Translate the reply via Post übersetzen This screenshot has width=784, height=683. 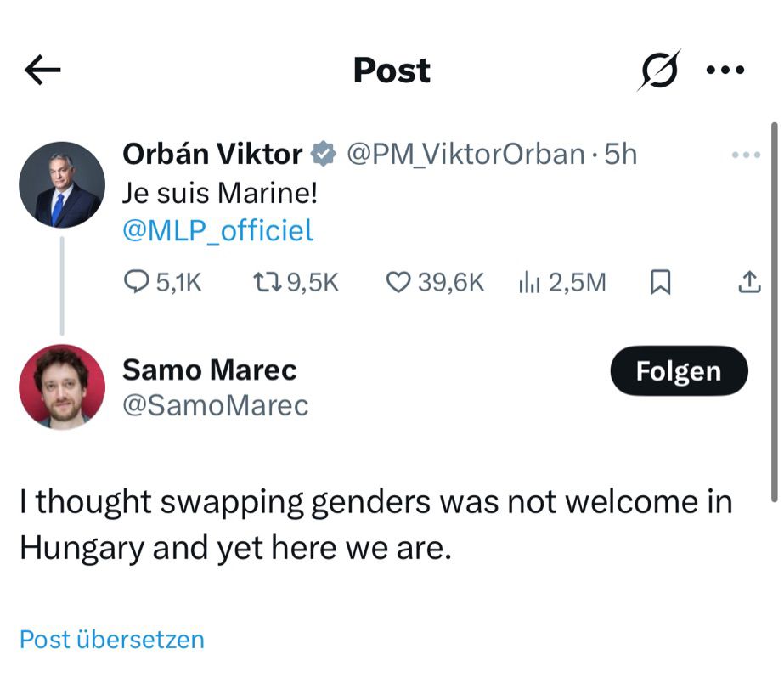[x=111, y=639]
